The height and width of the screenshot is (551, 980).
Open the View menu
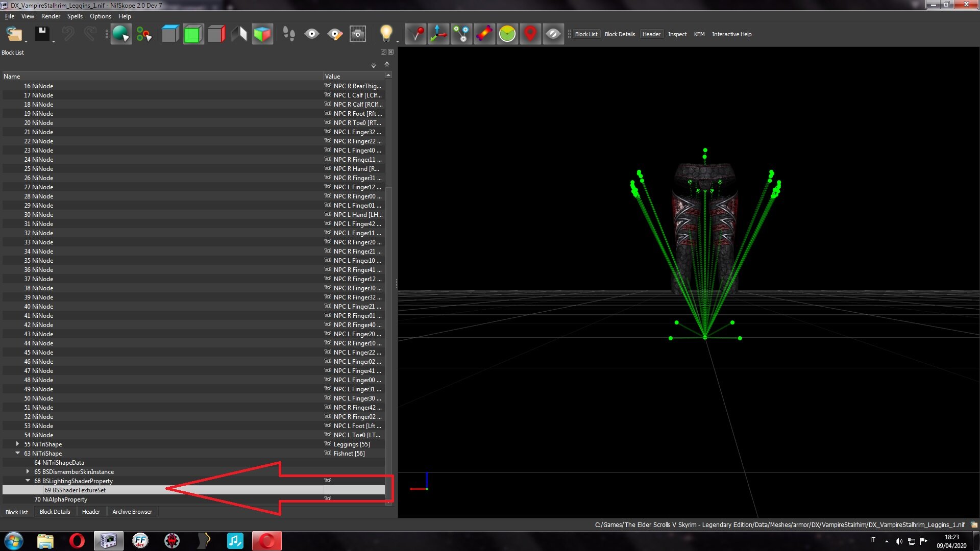28,16
